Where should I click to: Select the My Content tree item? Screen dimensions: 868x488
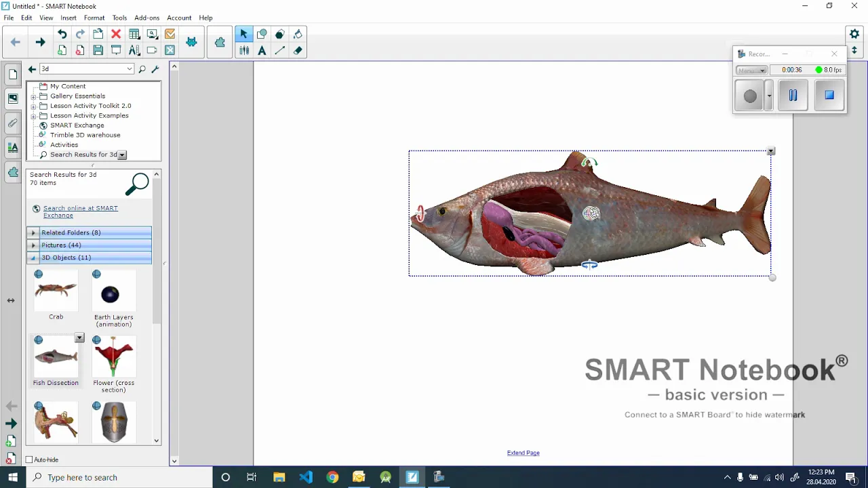68,86
